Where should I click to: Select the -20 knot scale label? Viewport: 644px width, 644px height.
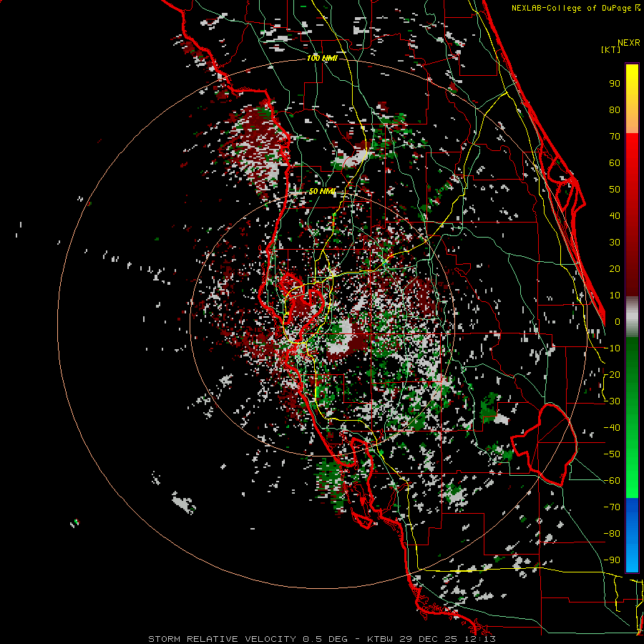point(612,374)
